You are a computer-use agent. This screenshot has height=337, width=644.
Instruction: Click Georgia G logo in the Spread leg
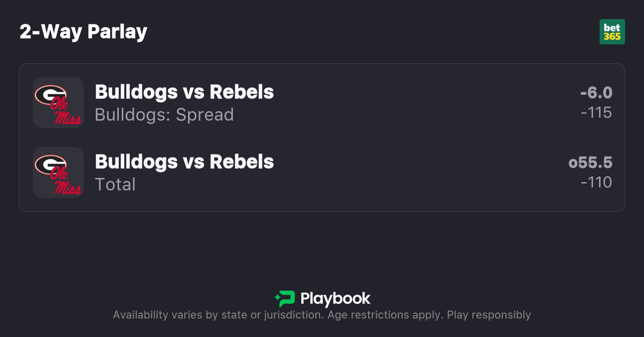50,94
